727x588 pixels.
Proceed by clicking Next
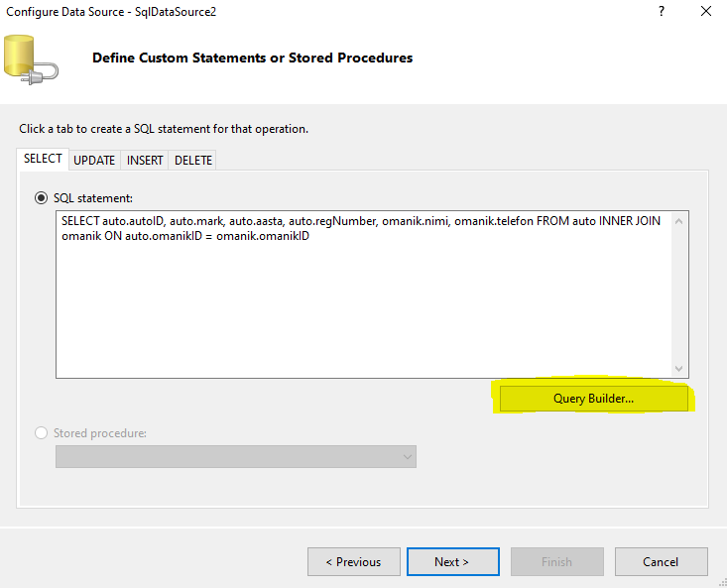[451, 561]
